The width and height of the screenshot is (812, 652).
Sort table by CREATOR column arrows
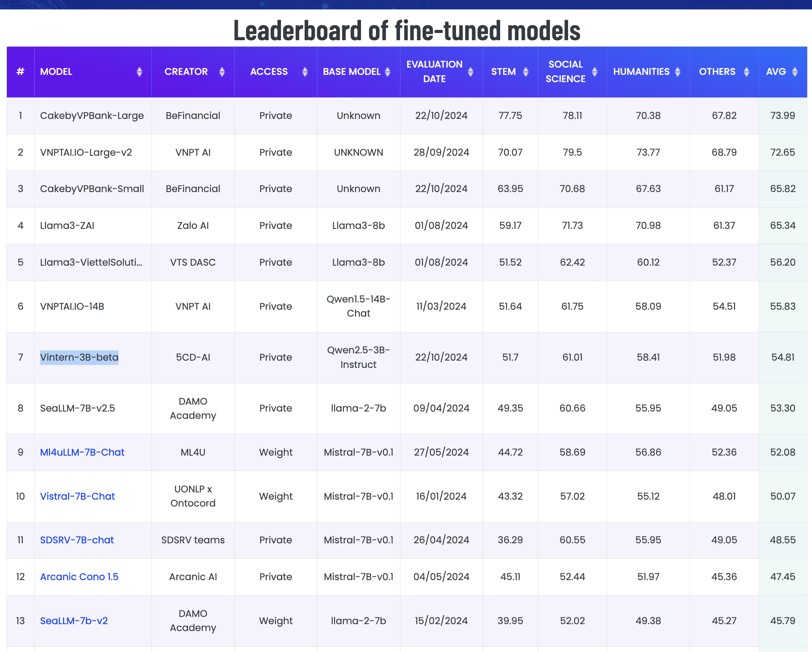click(x=222, y=72)
